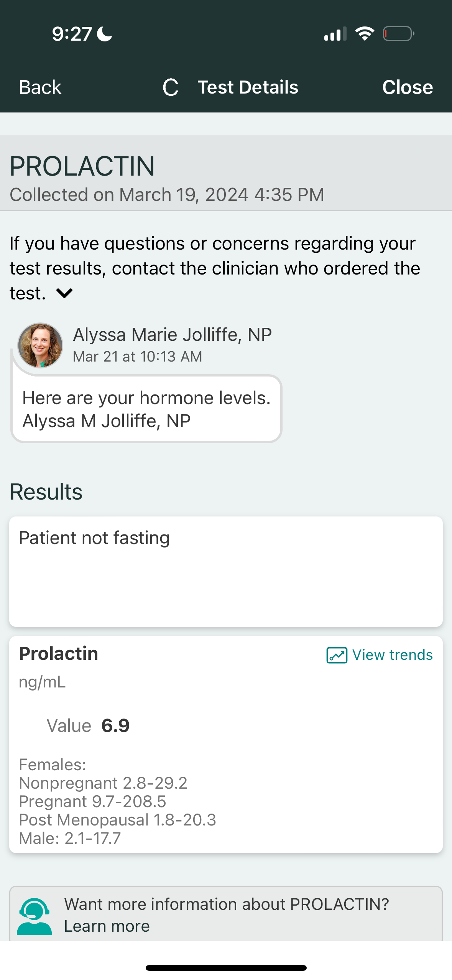Go Back to previous screen
The width and height of the screenshot is (452, 980).
(x=40, y=87)
